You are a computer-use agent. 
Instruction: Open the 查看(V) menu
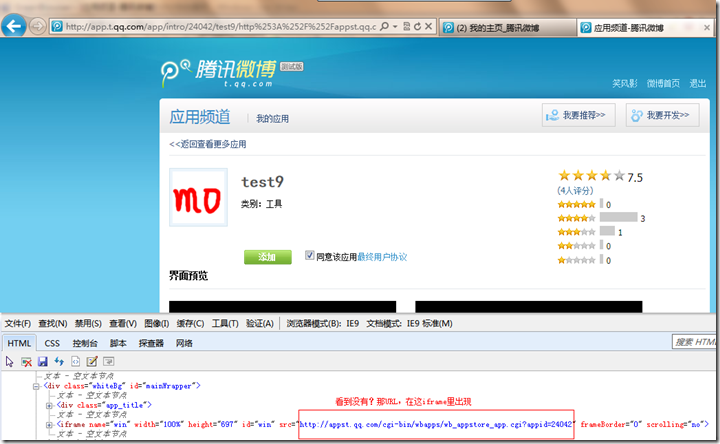(x=123, y=324)
